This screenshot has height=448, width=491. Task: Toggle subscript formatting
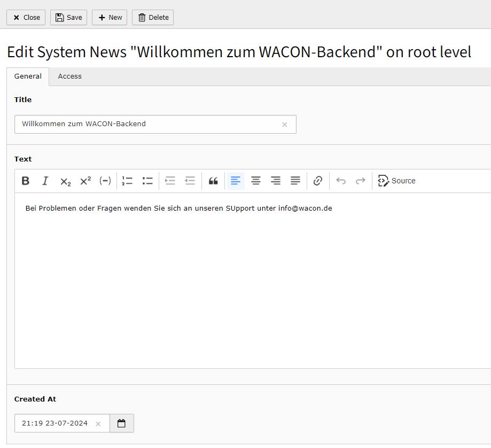click(x=65, y=181)
